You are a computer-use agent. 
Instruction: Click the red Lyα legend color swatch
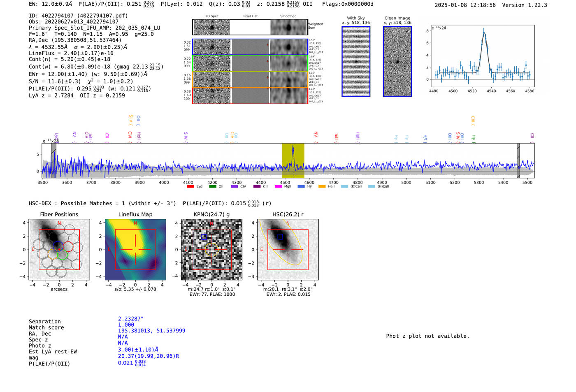190,186
